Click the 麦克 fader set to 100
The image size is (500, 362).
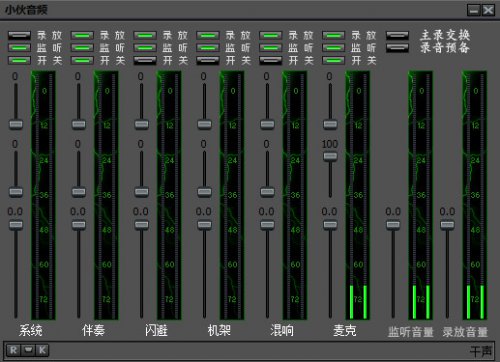330,156
